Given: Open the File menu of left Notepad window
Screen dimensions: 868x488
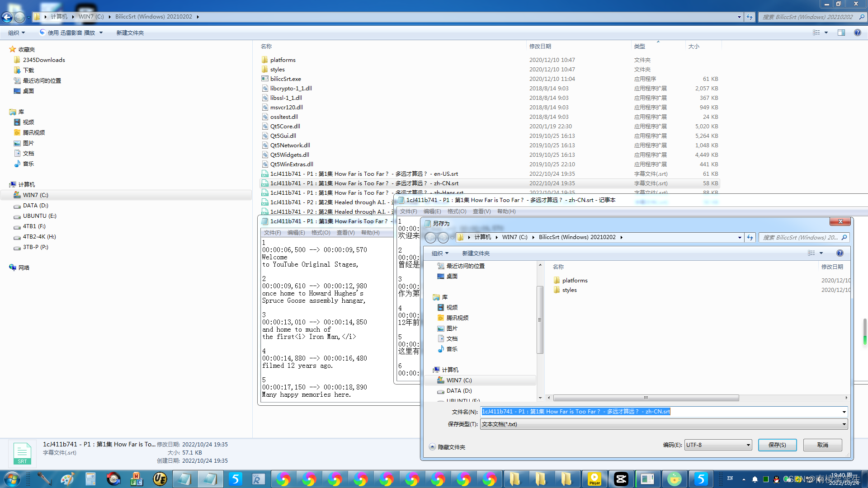Looking at the screenshot, I should click(272, 233).
